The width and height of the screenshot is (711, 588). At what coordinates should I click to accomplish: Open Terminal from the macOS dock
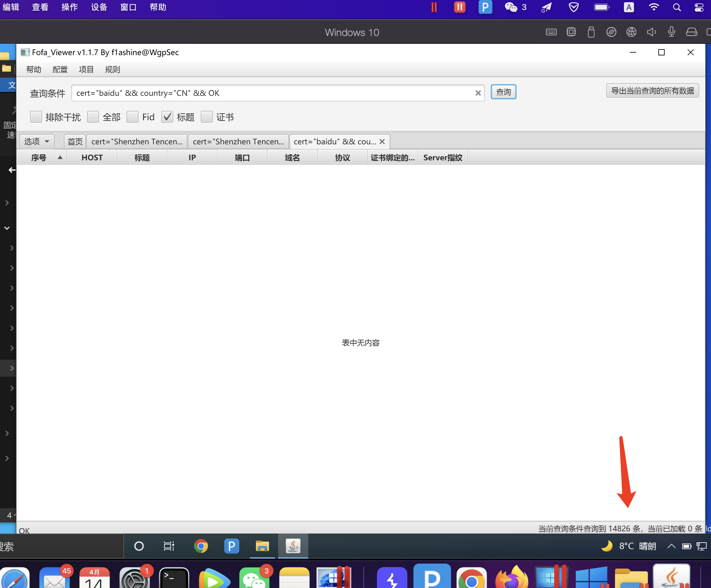pyautogui.click(x=174, y=578)
